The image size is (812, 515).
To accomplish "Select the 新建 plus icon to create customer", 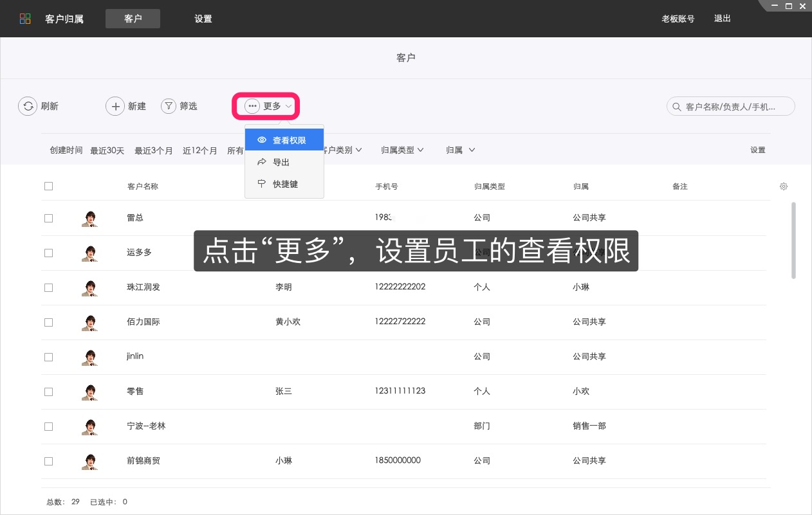I will pos(116,106).
